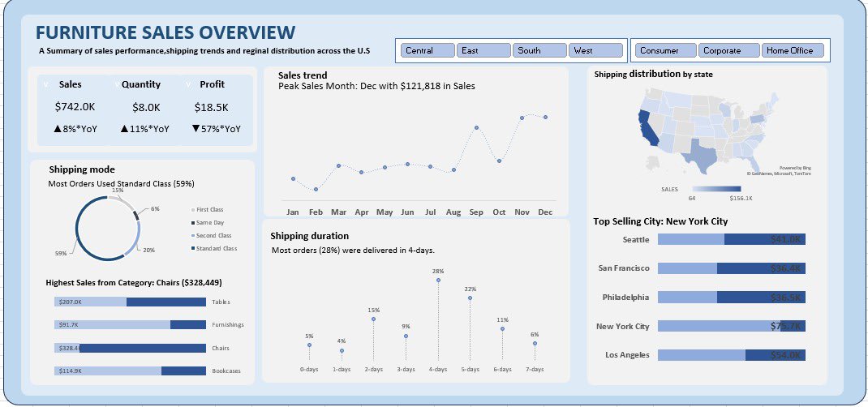
Task: Select the 20% donut chart label
Action: coord(149,250)
